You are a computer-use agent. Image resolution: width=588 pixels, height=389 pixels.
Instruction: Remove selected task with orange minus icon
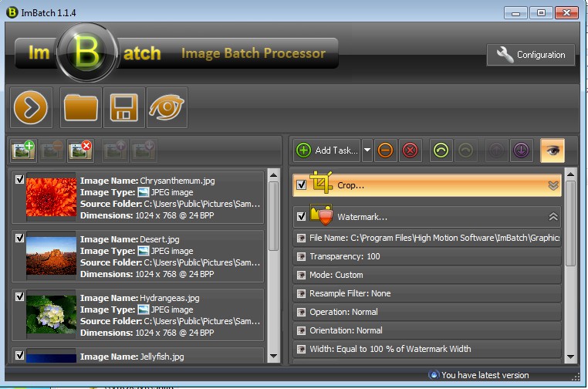385,151
